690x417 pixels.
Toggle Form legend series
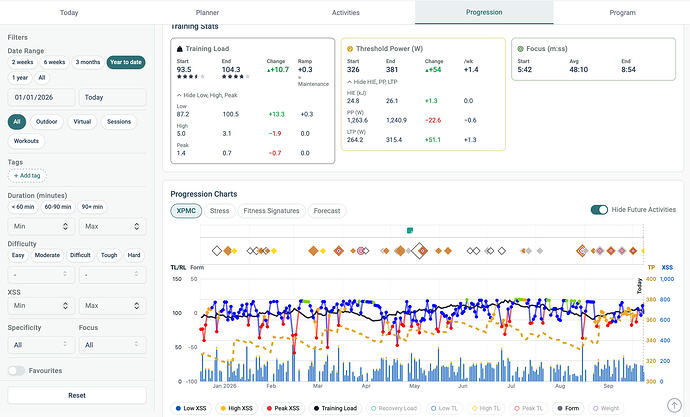click(568, 408)
